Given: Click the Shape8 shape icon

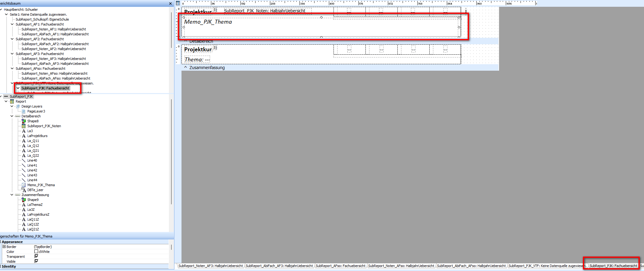Looking at the screenshot, I should (24, 121).
